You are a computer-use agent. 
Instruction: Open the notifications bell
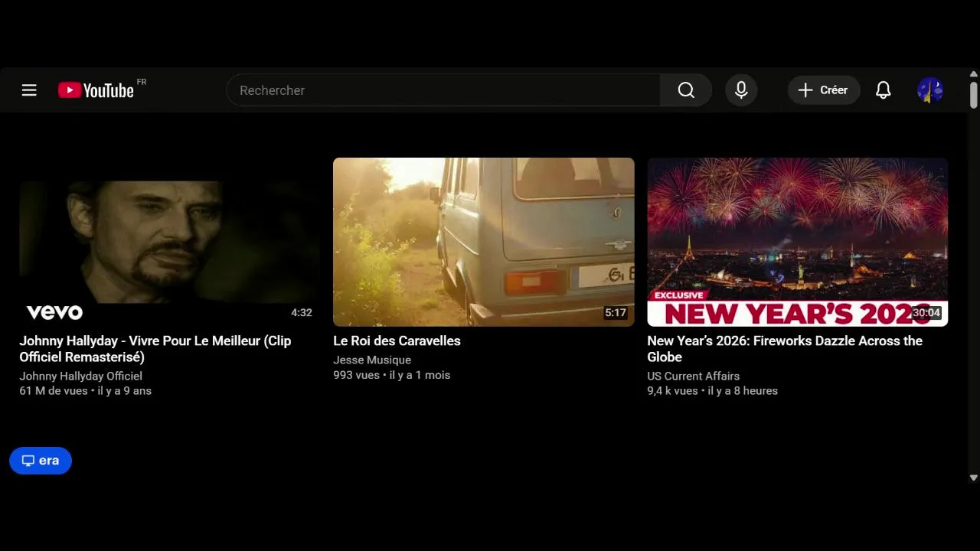[884, 90]
